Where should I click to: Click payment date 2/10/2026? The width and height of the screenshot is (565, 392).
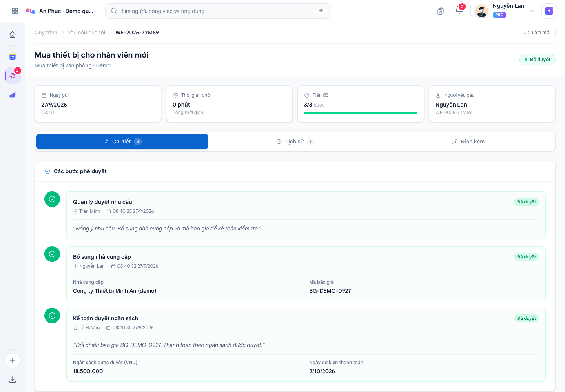[x=322, y=371]
